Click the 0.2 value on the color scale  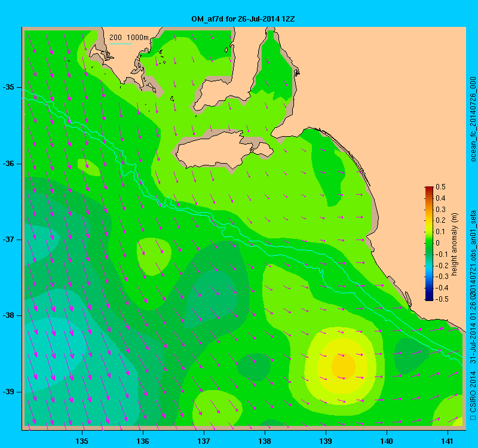click(x=441, y=220)
